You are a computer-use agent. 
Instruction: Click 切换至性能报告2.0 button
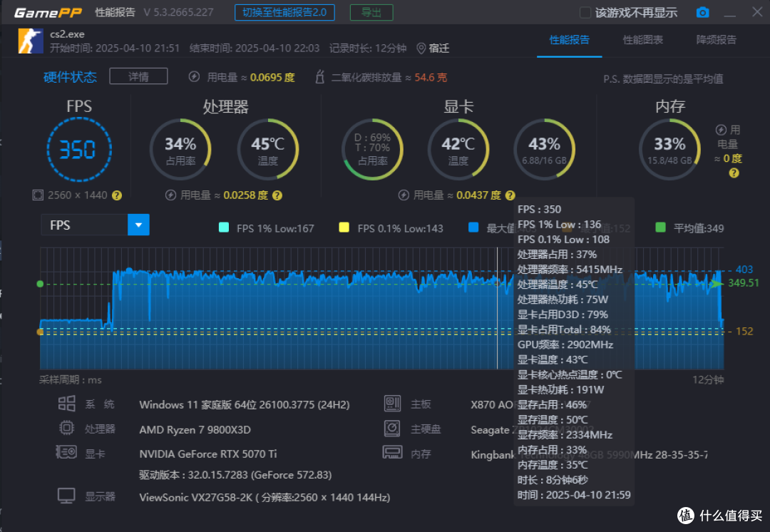click(284, 12)
